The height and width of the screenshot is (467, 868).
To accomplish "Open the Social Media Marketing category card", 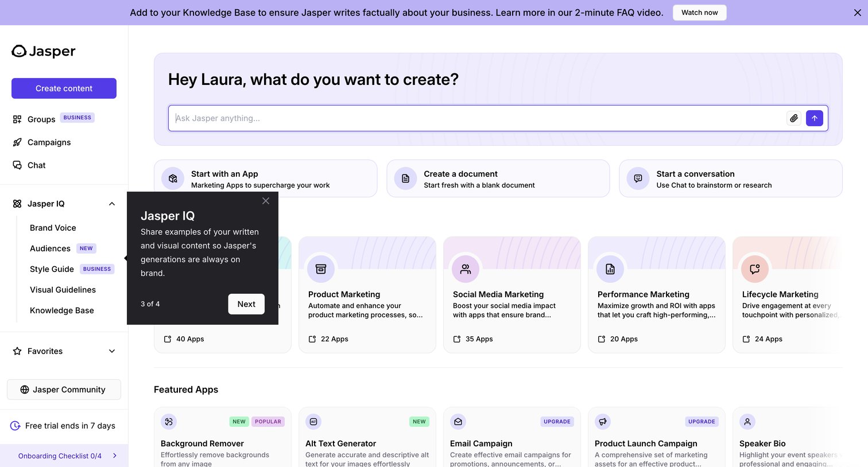I will [512, 295].
